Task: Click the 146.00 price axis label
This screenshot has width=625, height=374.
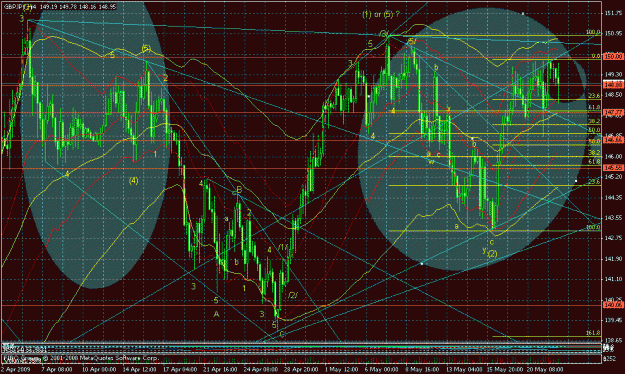Action: coord(614,156)
